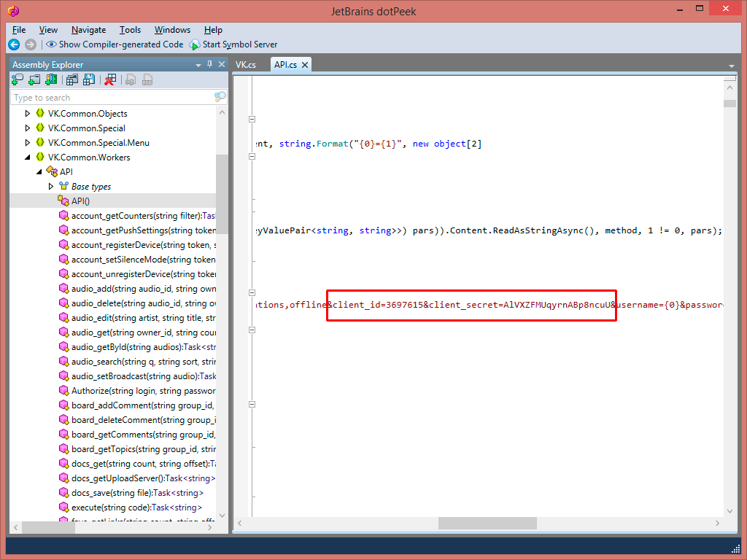Screen dimensions: 747x560
Task: Navigate forward with the gray arrow
Action: coord(31,44)
